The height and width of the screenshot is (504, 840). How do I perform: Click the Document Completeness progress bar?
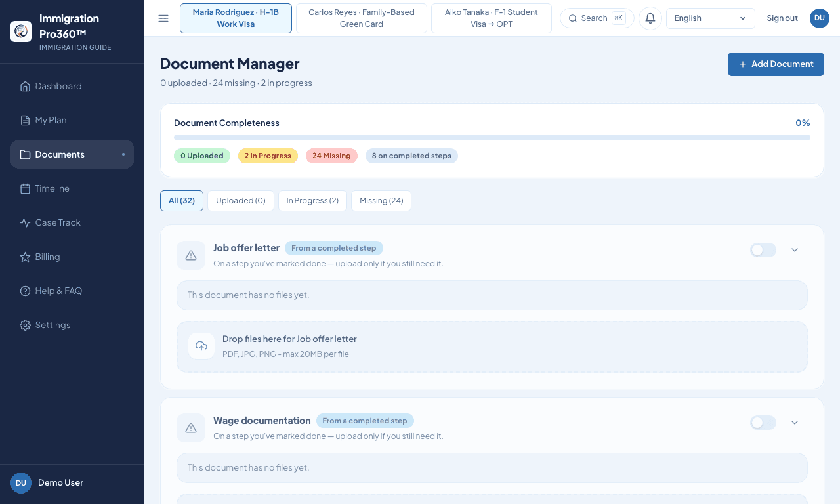492,138
